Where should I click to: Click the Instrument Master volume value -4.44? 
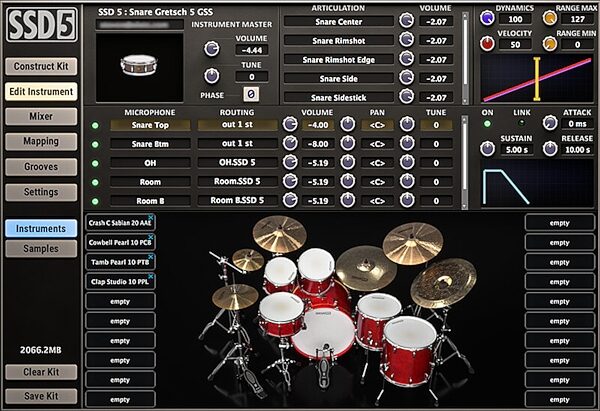pyautogui.click(x=251, y=50)
